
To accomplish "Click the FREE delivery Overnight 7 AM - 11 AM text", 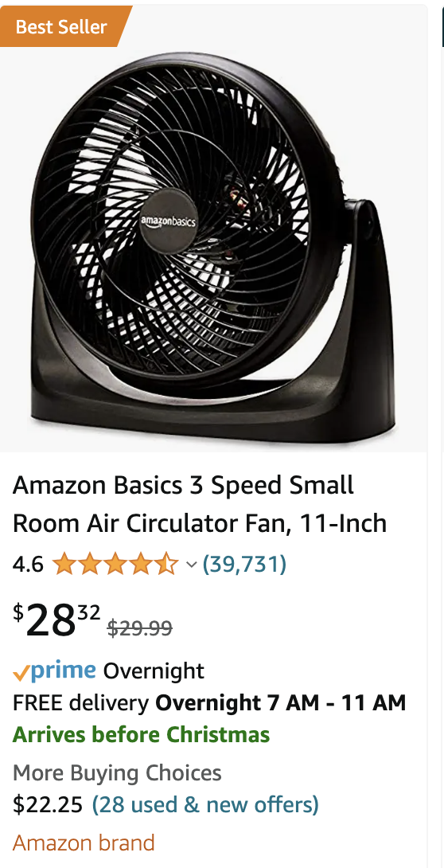I will 209,703.
